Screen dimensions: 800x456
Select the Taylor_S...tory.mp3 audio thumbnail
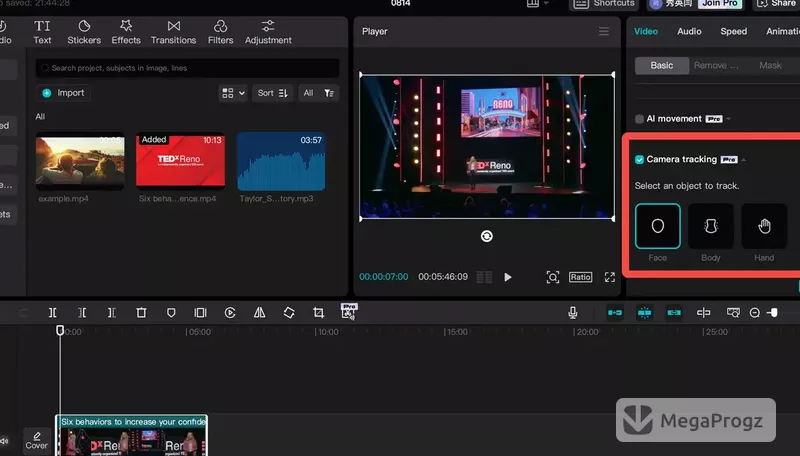281,161
